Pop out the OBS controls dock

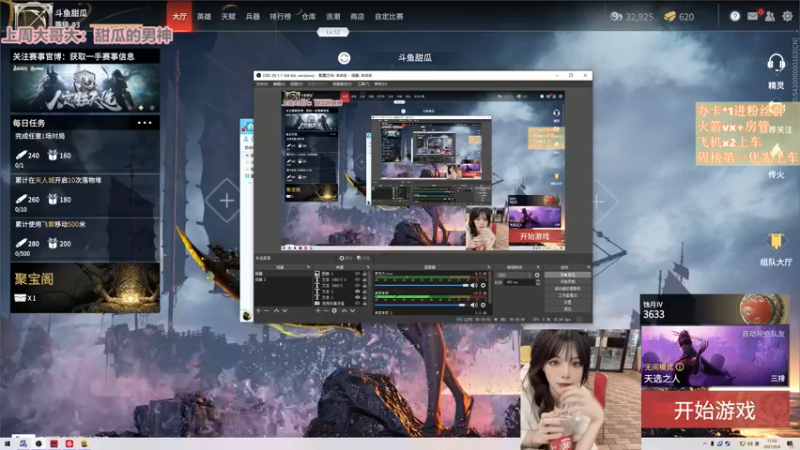click(x=589, y=267)
